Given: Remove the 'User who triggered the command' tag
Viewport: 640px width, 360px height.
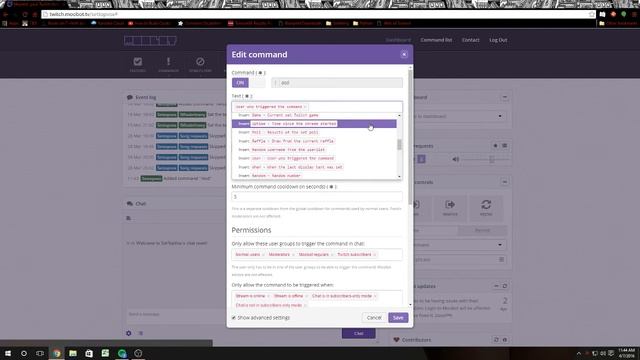Looking at the screenshot, I should pyautogui.click(x=305, y=107).
